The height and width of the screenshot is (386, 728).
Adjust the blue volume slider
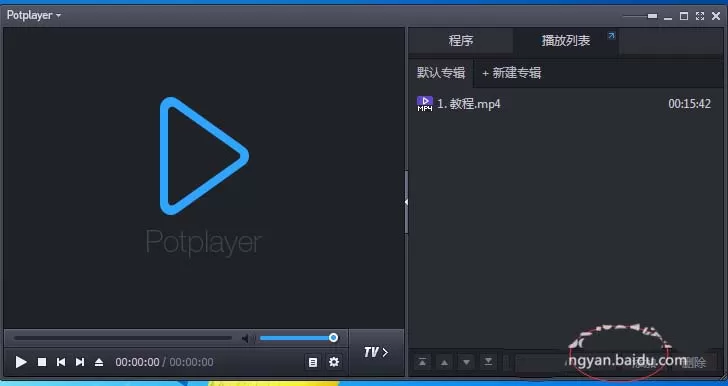pyautogui.click(x=298, y=338)
